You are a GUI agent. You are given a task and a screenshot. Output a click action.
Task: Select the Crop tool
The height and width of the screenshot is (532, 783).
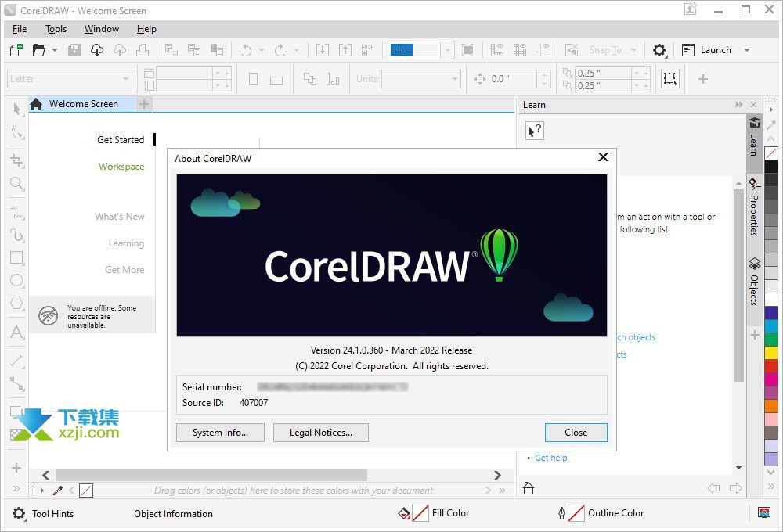tap(17, 160)
